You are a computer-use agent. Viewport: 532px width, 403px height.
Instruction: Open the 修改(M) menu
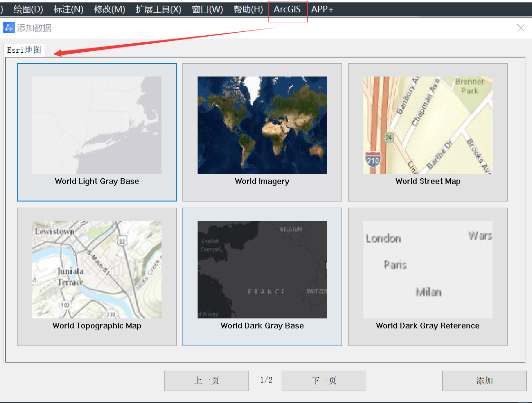tap(110, 10)
